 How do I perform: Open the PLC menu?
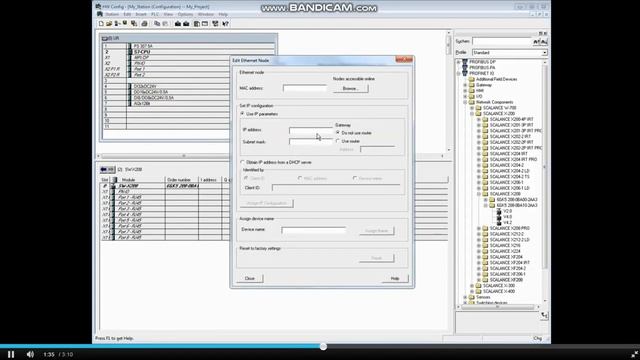(x=155, y=14)
